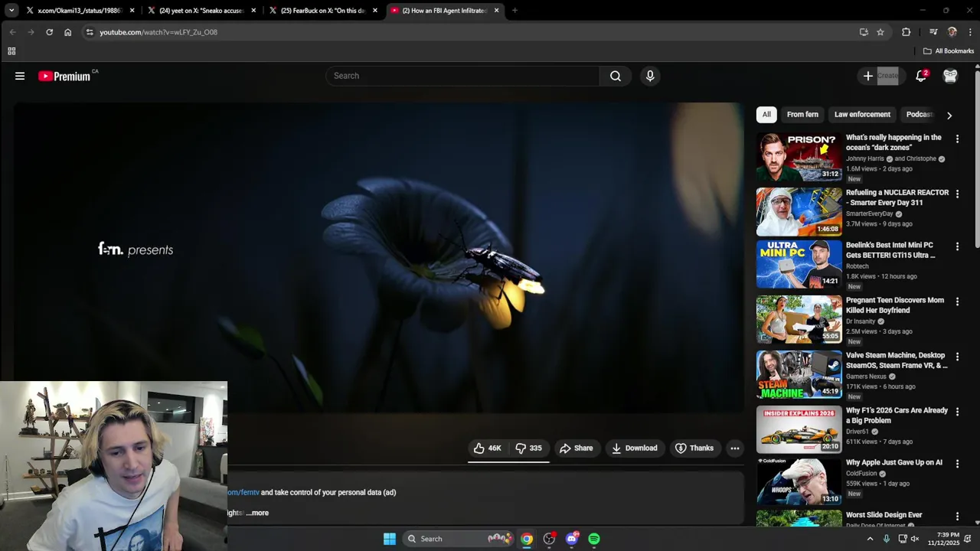Open more actions ellipsis under video
The width and height of the screenshot is (980, 551).
pos(735,448)
